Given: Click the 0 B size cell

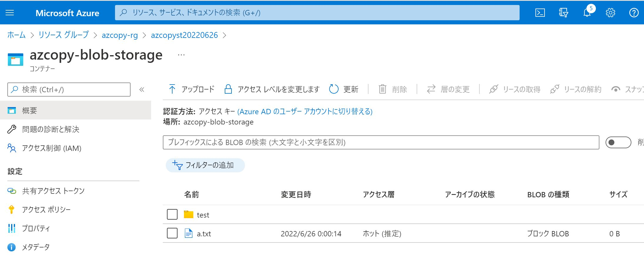Looking at the screenshot, I should click(615, 234).
